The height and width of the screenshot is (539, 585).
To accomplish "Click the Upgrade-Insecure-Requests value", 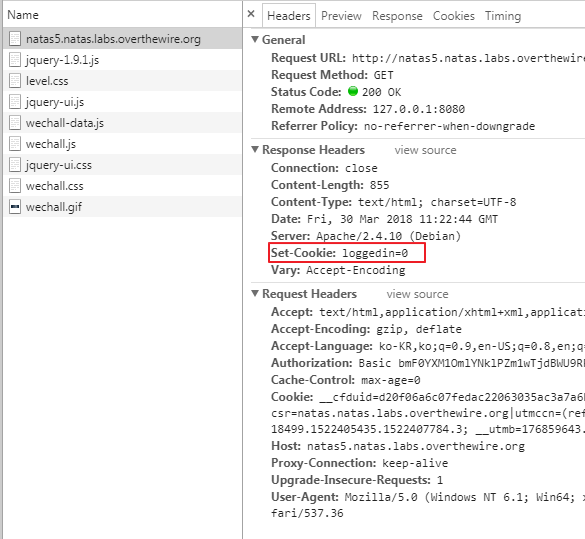I will (x=440, y=480).
